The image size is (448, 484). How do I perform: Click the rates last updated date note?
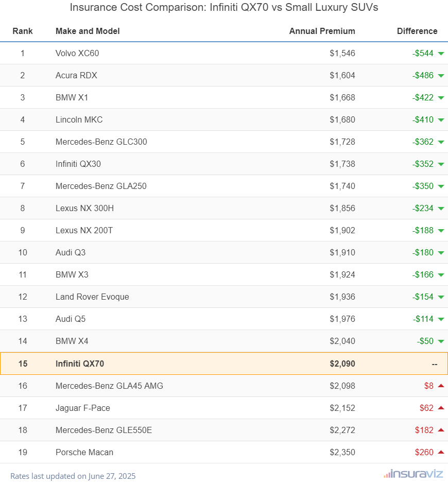click(x=73, y=476)
